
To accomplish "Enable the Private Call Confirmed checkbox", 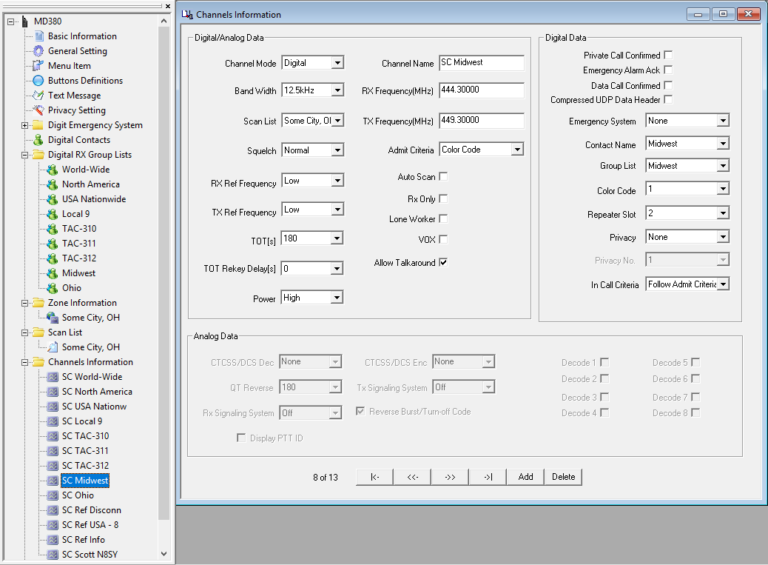I will (668, 55).
